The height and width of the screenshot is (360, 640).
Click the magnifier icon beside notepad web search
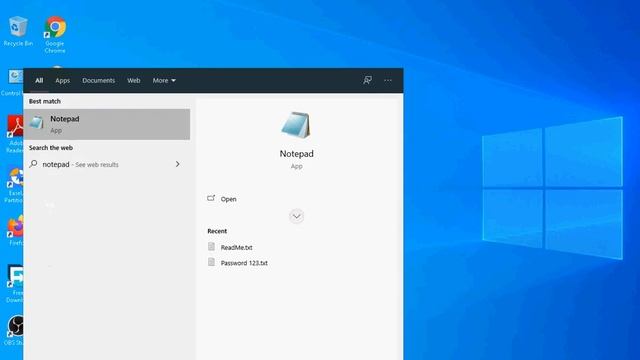point(33,164)
